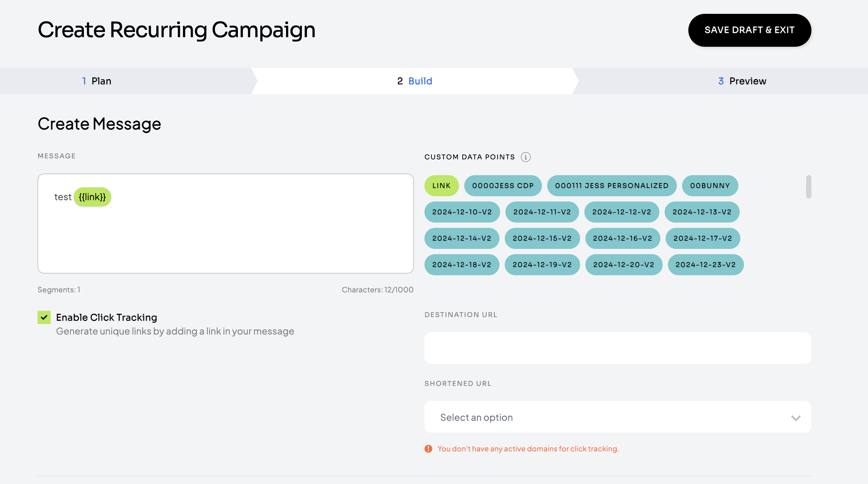The width and height of the screenshot is (868, 484).
Task: Add the 000111 JESS PERSONALIZED chip
Action: [611, 185]
